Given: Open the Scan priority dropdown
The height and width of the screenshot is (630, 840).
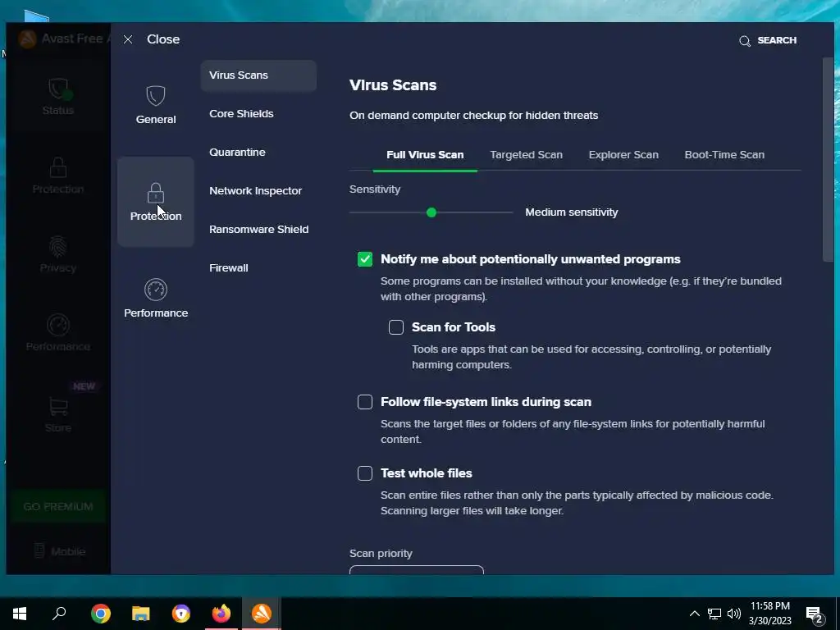Looking at the screenshot, I should click(416, 570).
